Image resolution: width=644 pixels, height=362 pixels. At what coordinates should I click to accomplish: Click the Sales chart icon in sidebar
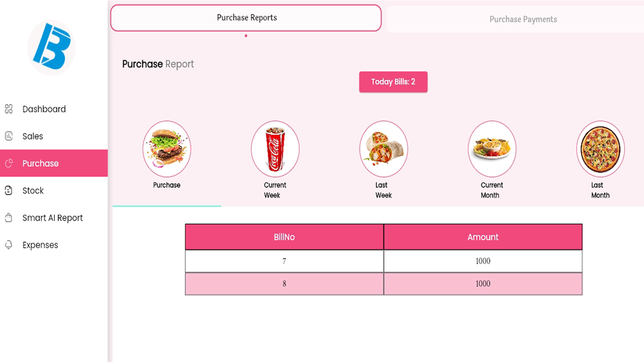pyautogui.click(x=9, y=136)
